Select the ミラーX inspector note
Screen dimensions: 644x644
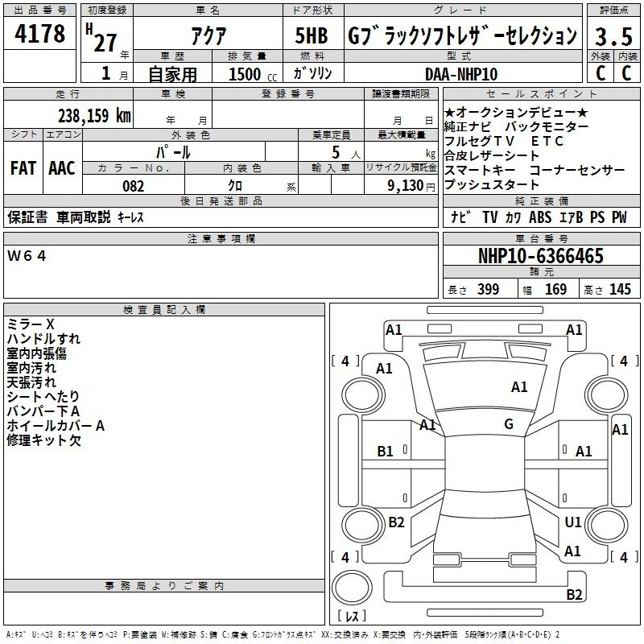pyautogui.click(x=31, y=324)
